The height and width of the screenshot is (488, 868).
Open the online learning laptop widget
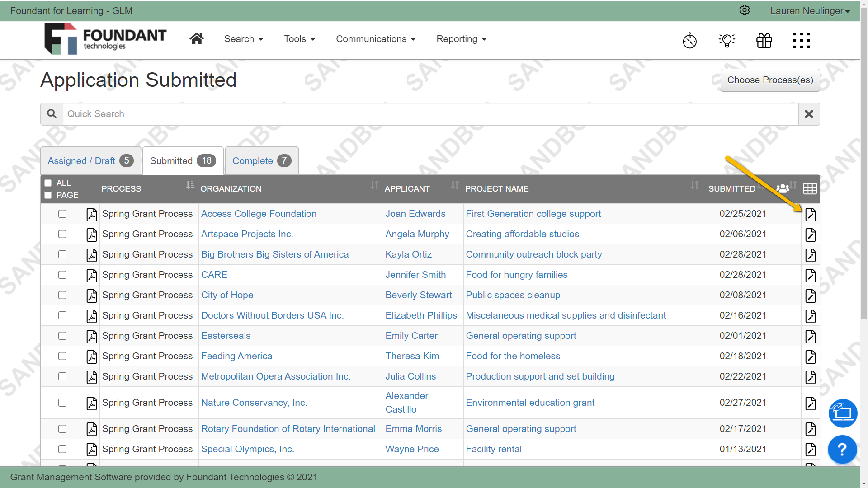coord(843,413)
